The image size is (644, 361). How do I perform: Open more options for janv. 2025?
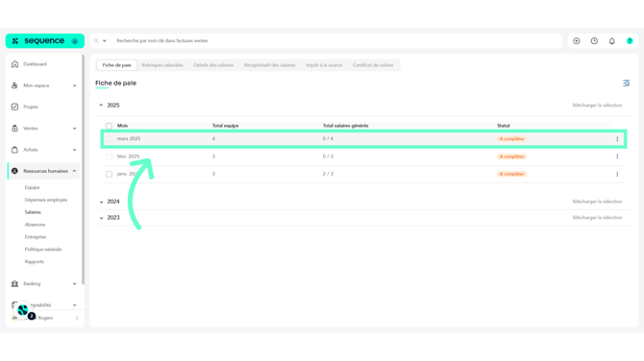point(617,175)
